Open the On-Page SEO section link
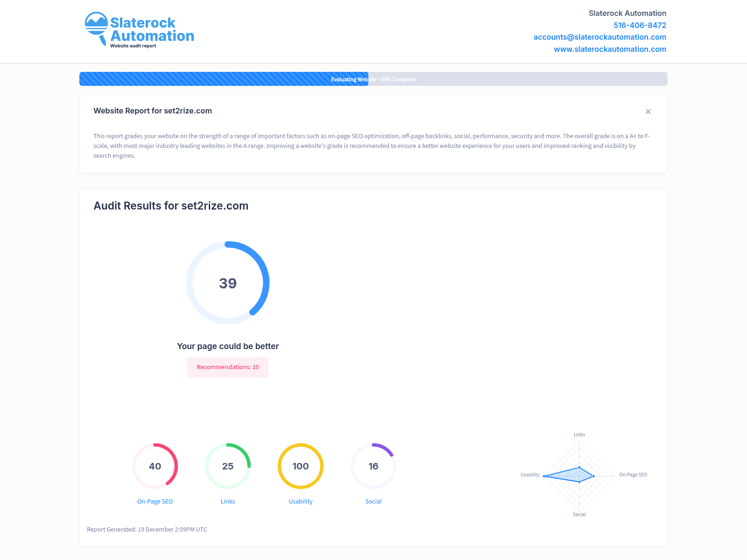This screenshot has width=747, height=560. [155, 501]
